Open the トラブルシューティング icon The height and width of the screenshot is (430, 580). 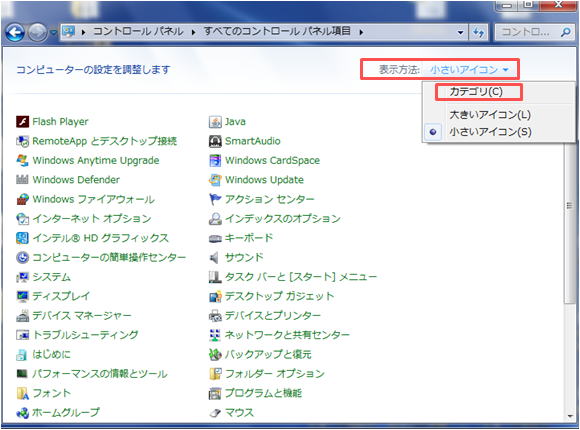tap(22, 335)
